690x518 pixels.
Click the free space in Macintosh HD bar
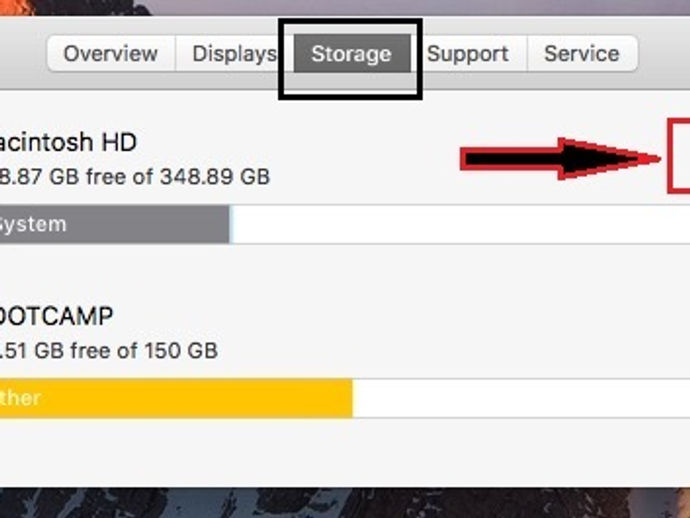(x=460, y=225)
